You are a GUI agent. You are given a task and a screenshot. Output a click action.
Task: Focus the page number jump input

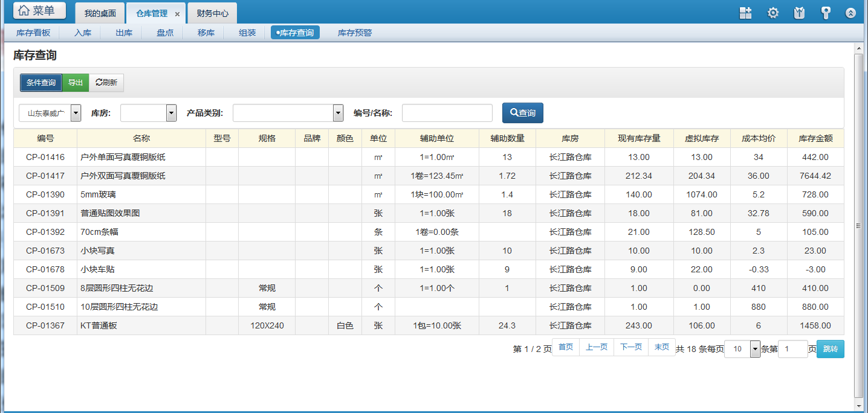[793, 349]
